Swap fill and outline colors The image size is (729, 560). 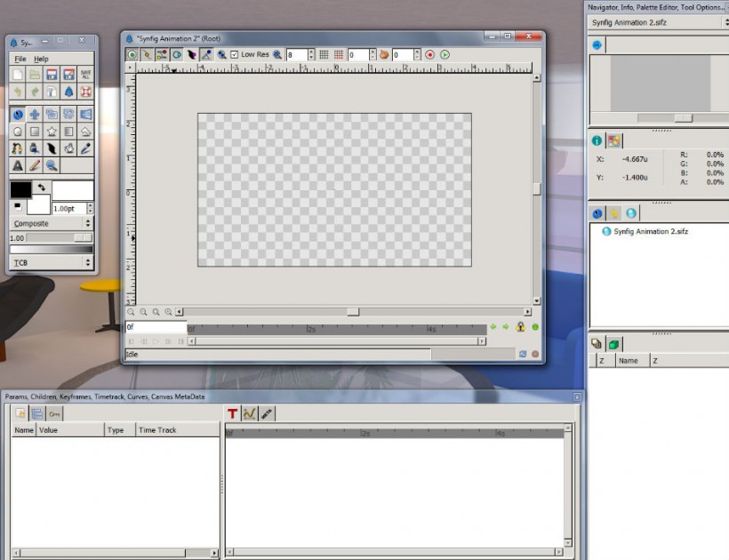coord(42,187)
